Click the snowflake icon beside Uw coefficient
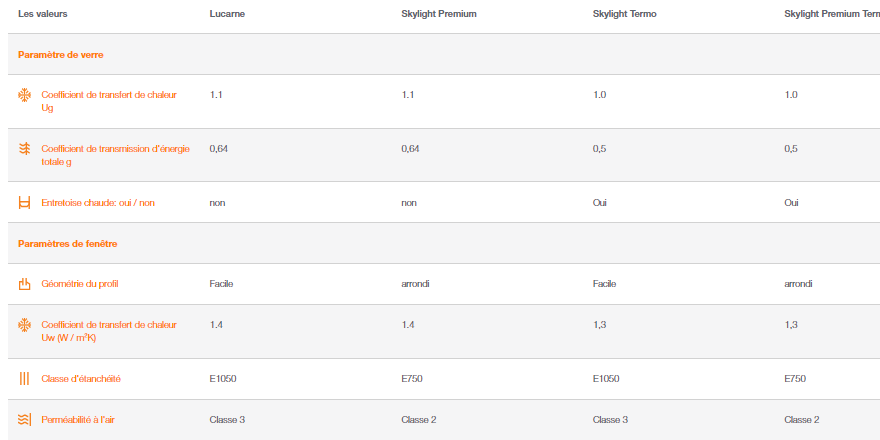Viewport: 880px width, 440px height. tap(24, 325)
